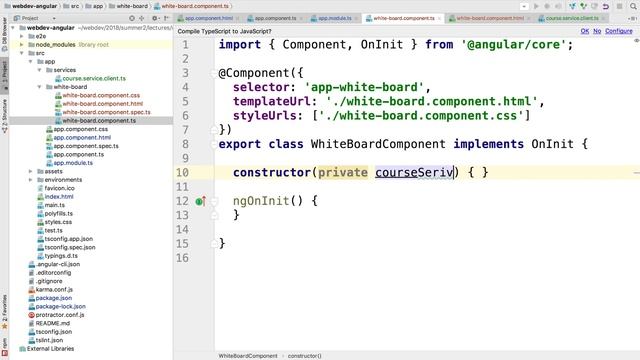Switch to course.service.client.ts tab
This screenshot has width=640, height=360.
572,18
